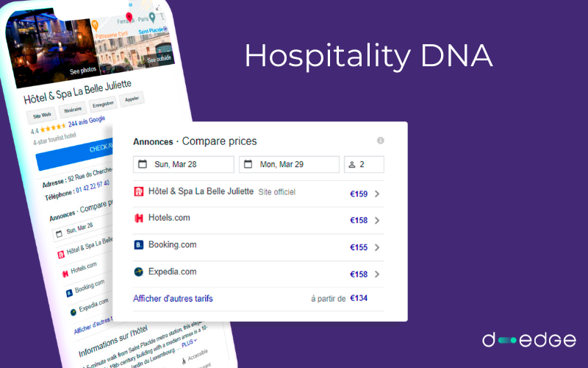Click the calendar icon for Sun, Mar 28
The image size is (588, 368).
143,164
